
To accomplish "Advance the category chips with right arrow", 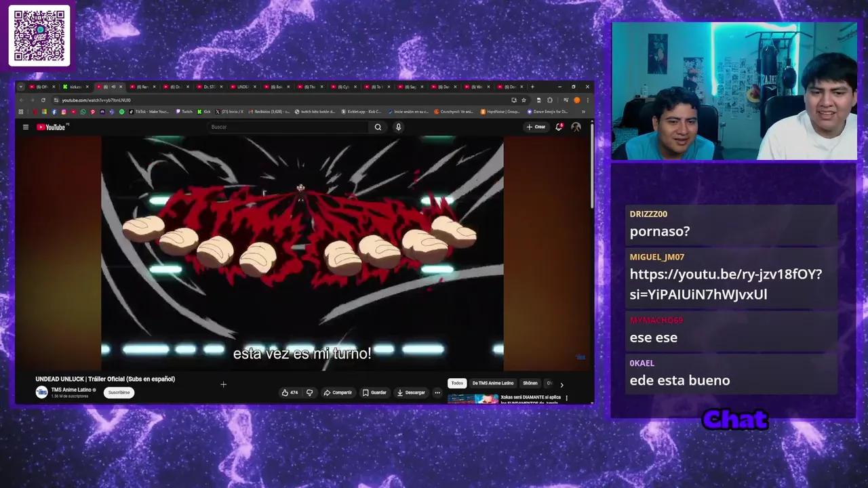I will pos(561,384).
